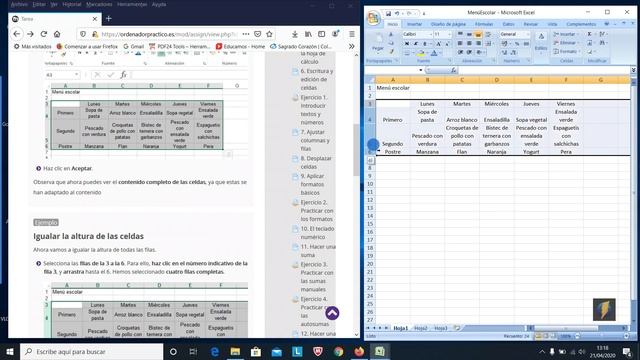The height and width of the screenshot is (360, 640).
Task: Increase font size in the Excel ribbon
Action: click(438, 43)
